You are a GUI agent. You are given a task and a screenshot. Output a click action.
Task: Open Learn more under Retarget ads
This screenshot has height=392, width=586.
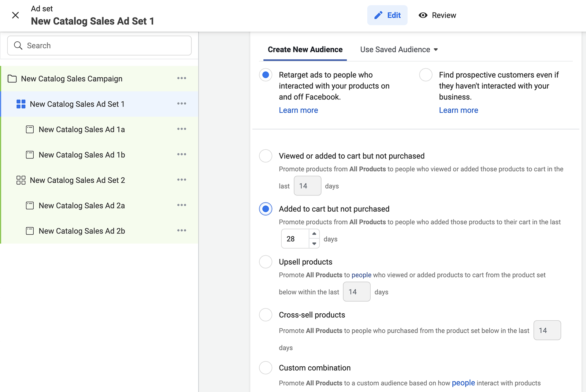(x=298, y=110)
